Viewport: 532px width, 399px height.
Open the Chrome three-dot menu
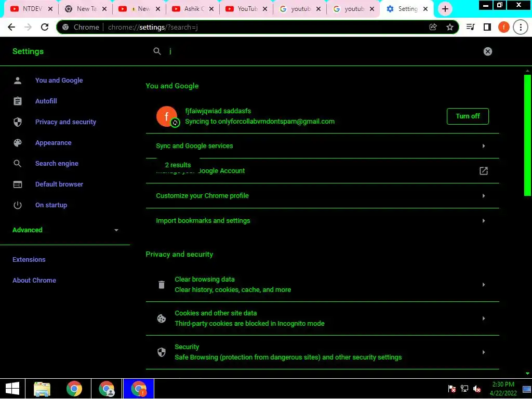521,27
